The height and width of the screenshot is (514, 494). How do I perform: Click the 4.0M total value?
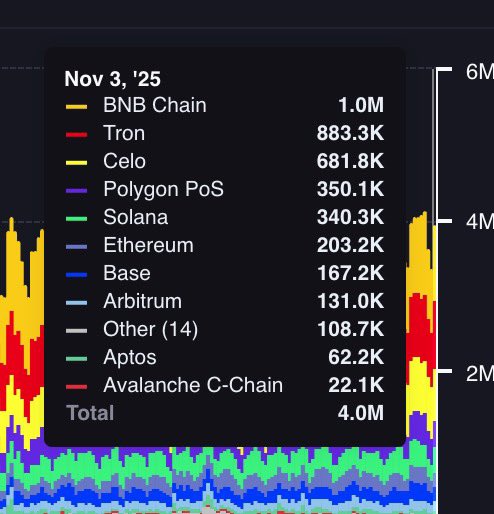tap(361, 413)
